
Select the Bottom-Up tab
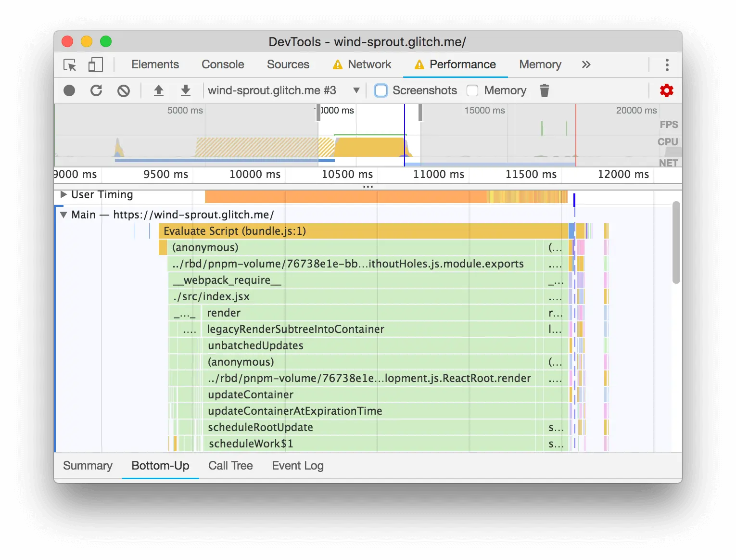point(161,466)
